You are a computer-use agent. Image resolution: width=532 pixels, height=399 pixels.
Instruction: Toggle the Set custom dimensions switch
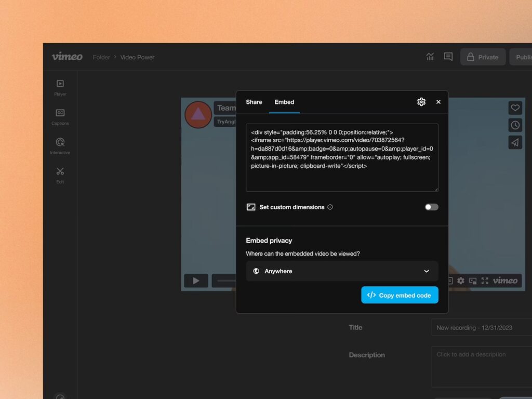click(431, 207)
